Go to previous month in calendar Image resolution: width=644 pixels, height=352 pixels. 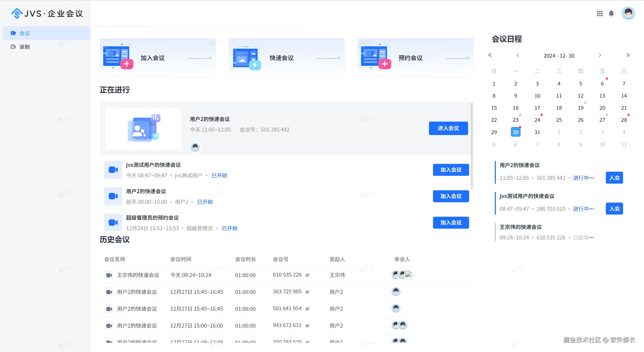[518, 55]
